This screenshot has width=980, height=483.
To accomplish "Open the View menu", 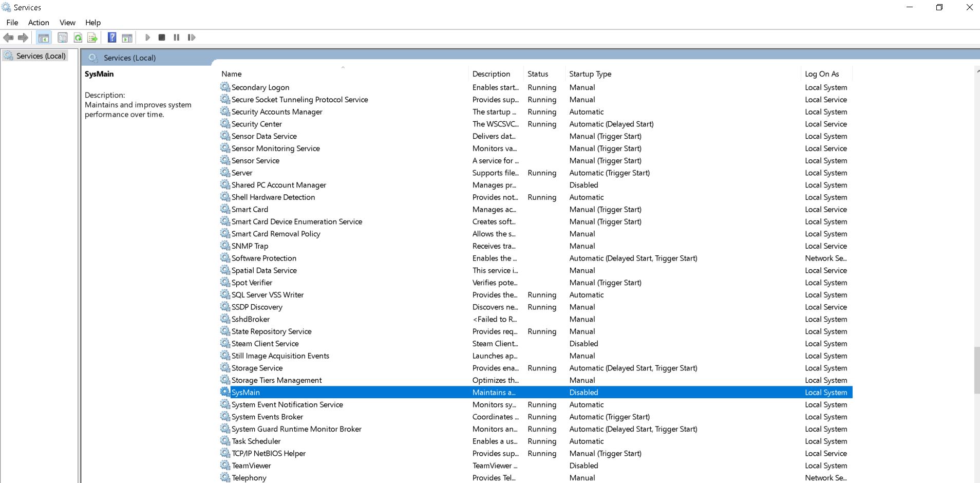I will point(67,23).
